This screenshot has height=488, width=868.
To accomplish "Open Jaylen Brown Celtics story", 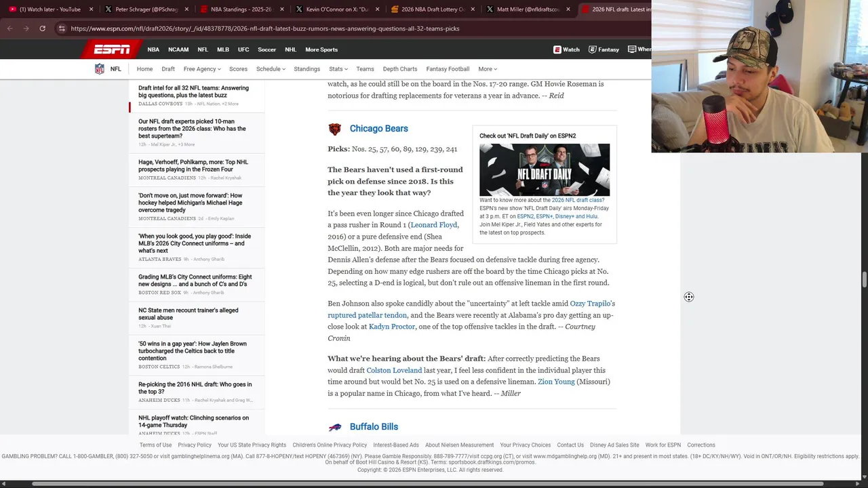I will click(x=192, y=351).
